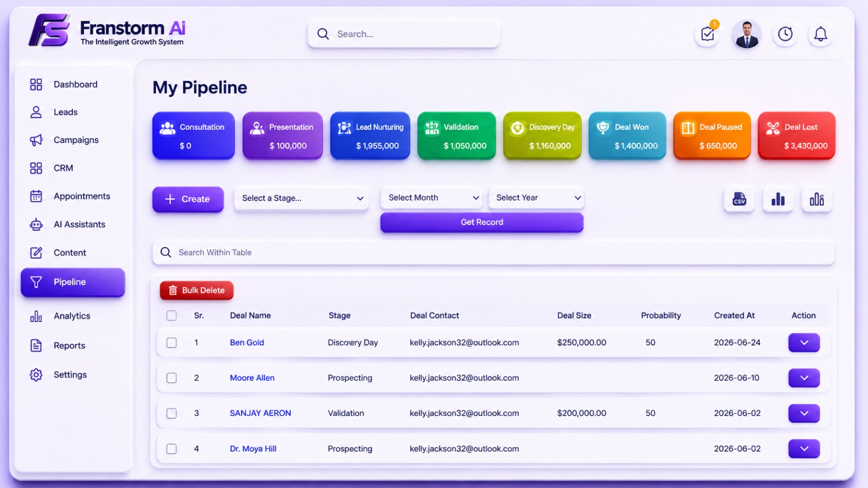Click the Dashboard grid icon in sidebar
Image resolution: width=868 pixels, height=488 pixels.
(36, 84)
